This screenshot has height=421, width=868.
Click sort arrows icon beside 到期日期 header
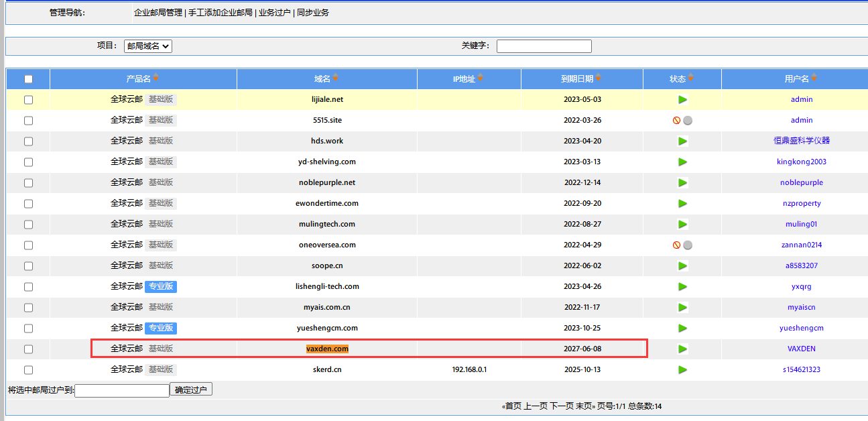tap(598, 78)
